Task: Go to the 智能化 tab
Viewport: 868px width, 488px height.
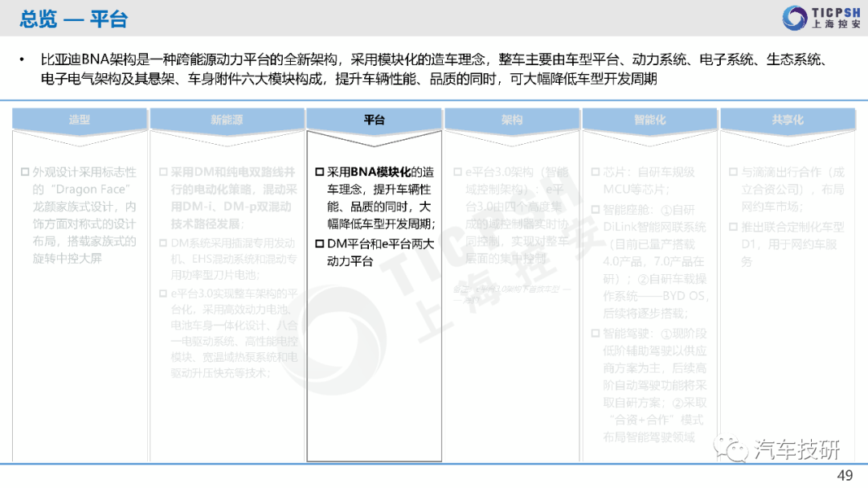Action: click(x=650, y=120)
